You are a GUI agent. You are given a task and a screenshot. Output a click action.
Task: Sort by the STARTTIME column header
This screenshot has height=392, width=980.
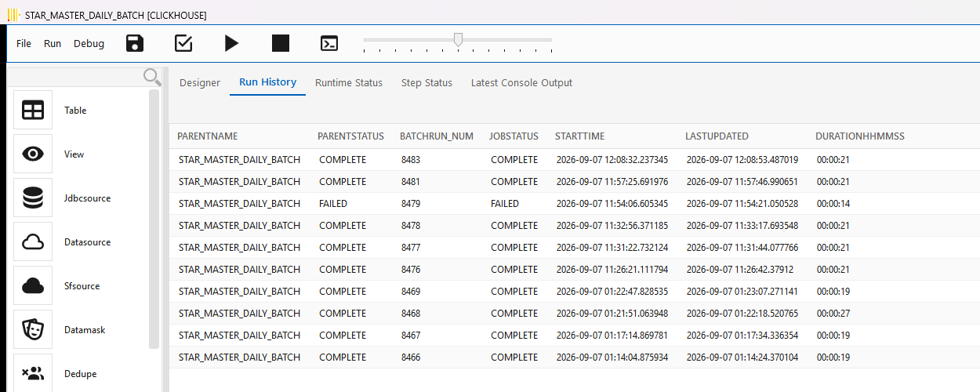click(579, 136)
